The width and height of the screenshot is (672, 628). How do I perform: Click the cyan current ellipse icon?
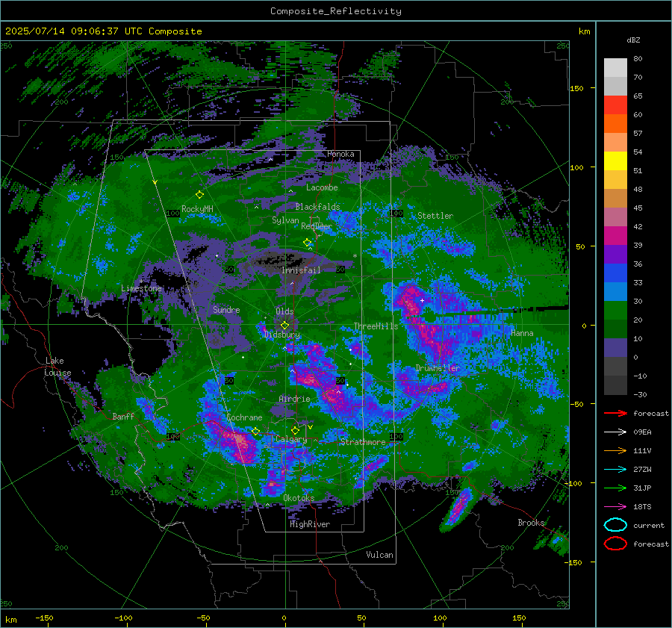tap(615, 525)
